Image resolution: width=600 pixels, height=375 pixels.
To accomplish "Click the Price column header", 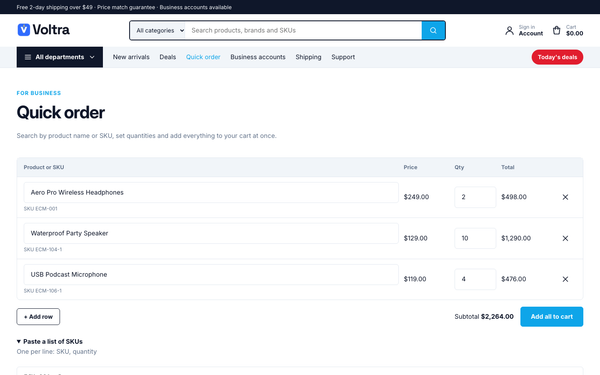I will click(410, 167).
